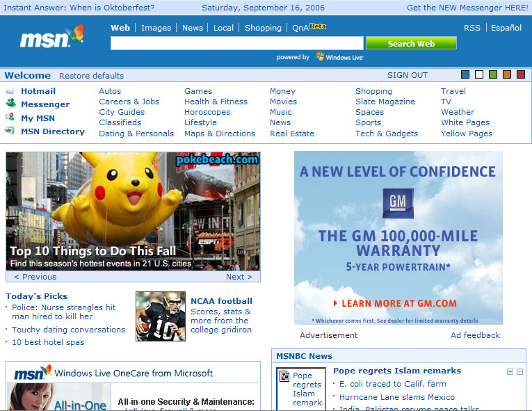The height and width of the screenshot is (411, 532).
Task: Click the MSN Directory icon
Action: coord(10,130)
